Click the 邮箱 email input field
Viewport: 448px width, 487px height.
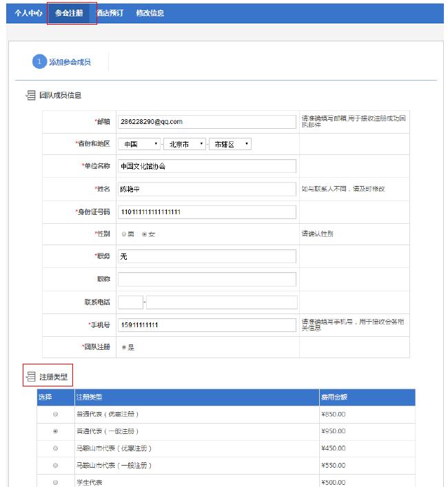[x=207, y=121]
